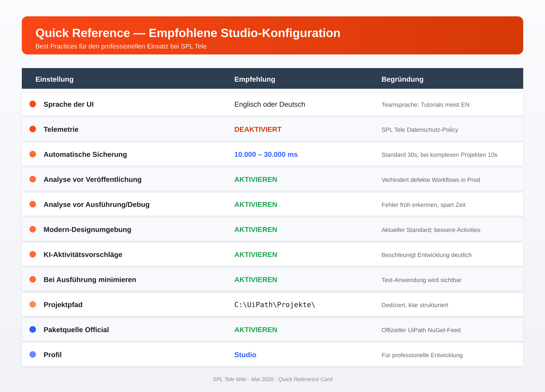
Task: Click Beschleunigt Entwicklung deutlich text
Action: tap(426, 255)
